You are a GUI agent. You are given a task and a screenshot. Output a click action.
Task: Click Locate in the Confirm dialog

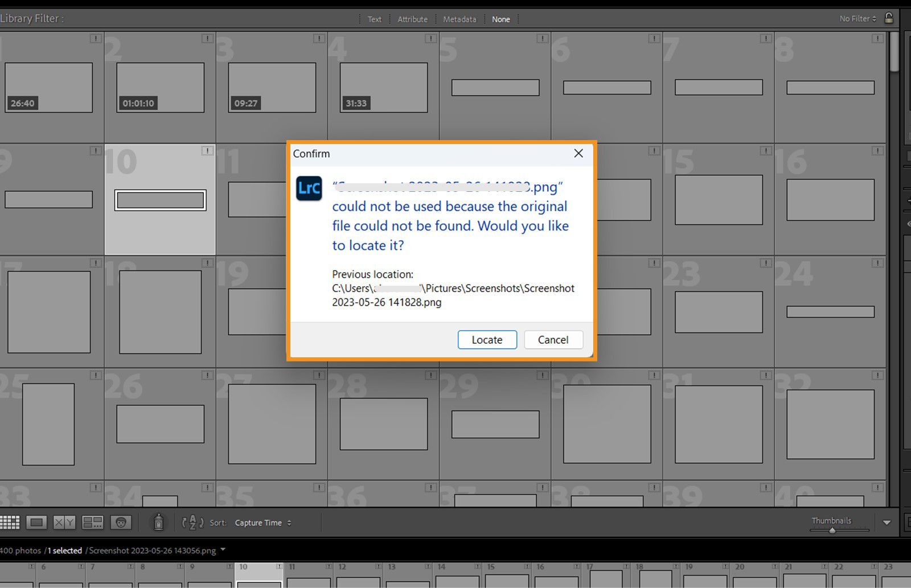click(487, 340)
